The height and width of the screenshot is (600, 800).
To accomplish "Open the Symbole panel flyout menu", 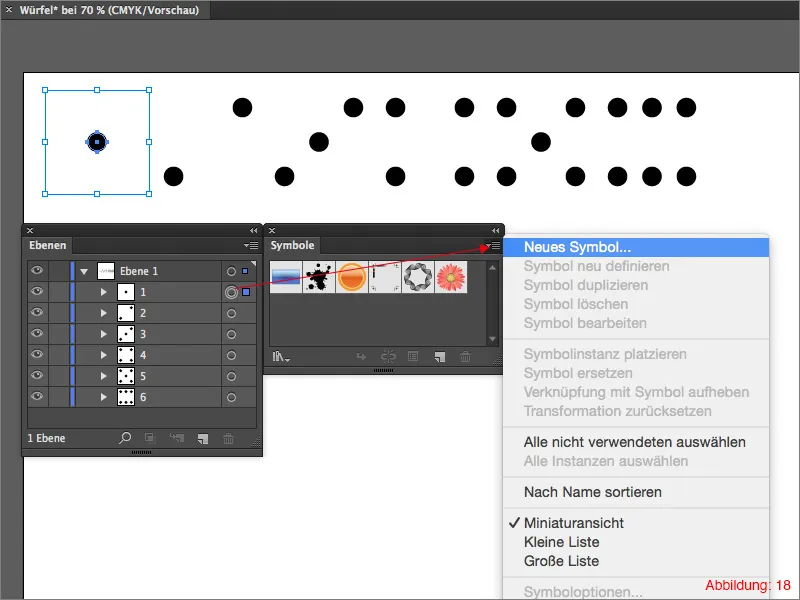I will coord(493,246).
